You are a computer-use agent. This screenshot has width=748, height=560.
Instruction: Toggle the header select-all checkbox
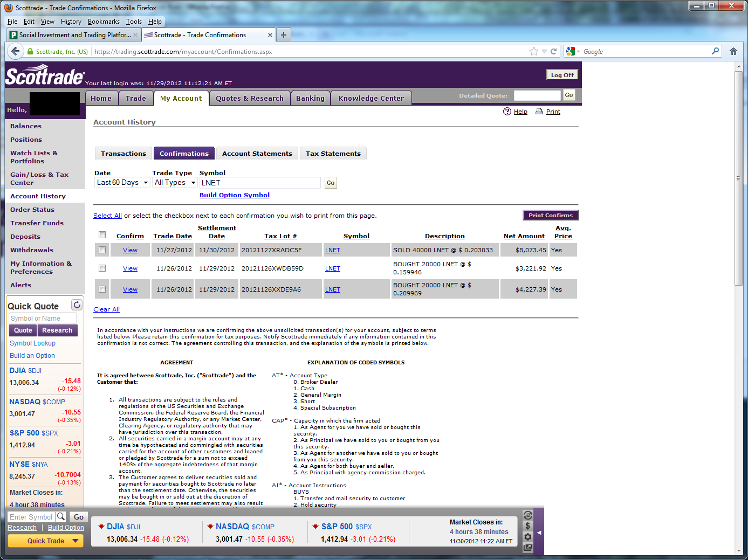[102, 235]
